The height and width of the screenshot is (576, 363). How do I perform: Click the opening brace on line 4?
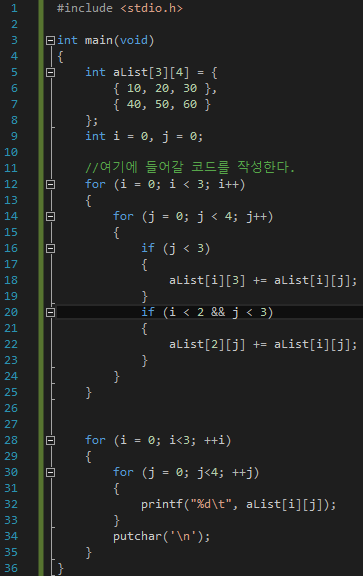point(60,56)
